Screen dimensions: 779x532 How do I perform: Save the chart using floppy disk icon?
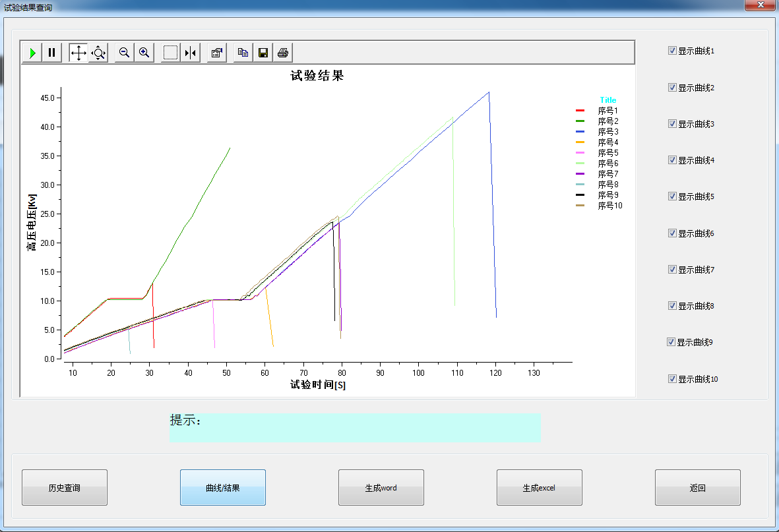(x=263, y=53)
